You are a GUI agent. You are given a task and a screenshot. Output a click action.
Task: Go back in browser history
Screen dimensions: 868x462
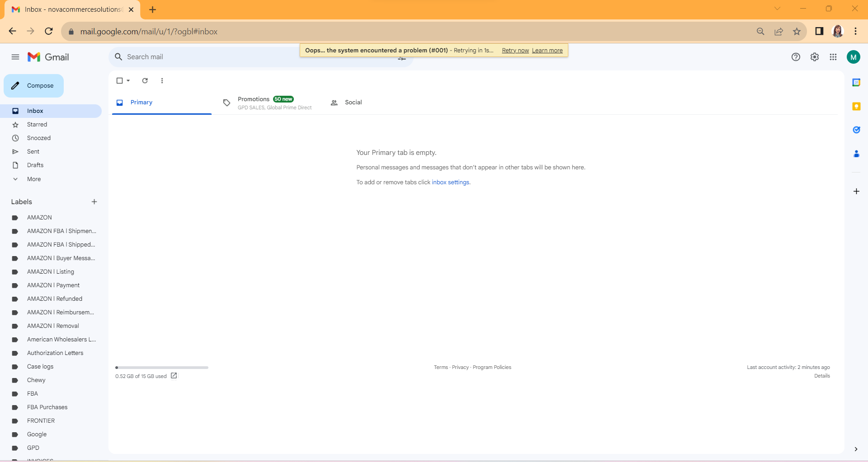click(x=13, y=31)
